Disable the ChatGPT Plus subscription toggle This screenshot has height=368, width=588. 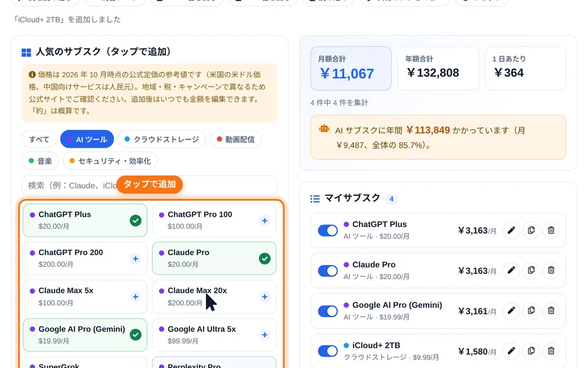[x=328, y=230]
